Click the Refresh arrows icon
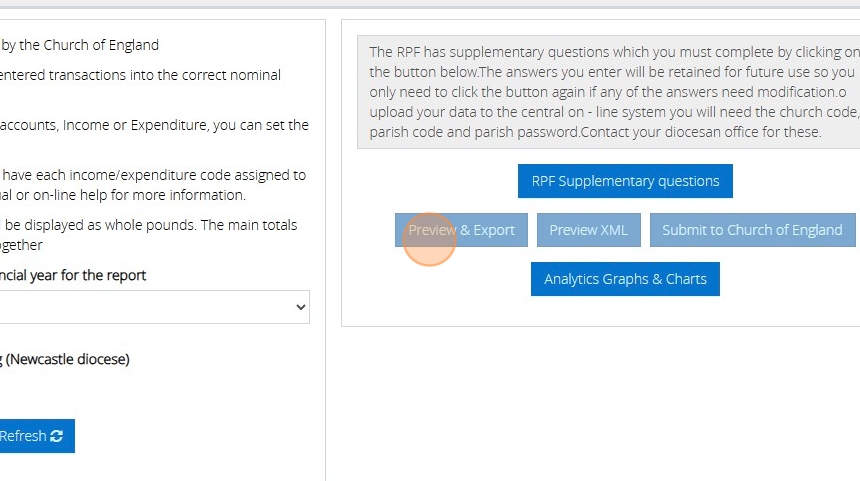Viewport: 860px width, 481px height. pyautogui.click(x=56, y=436)
